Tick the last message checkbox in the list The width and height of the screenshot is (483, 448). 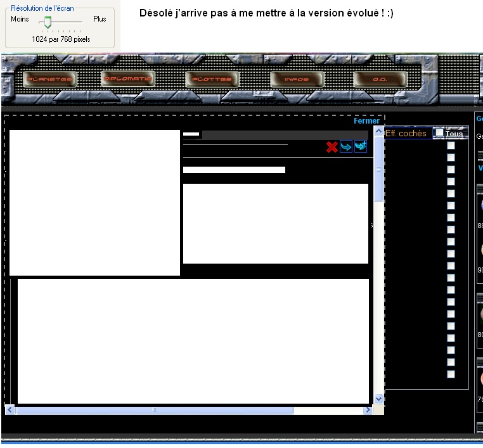click(451, 374)
